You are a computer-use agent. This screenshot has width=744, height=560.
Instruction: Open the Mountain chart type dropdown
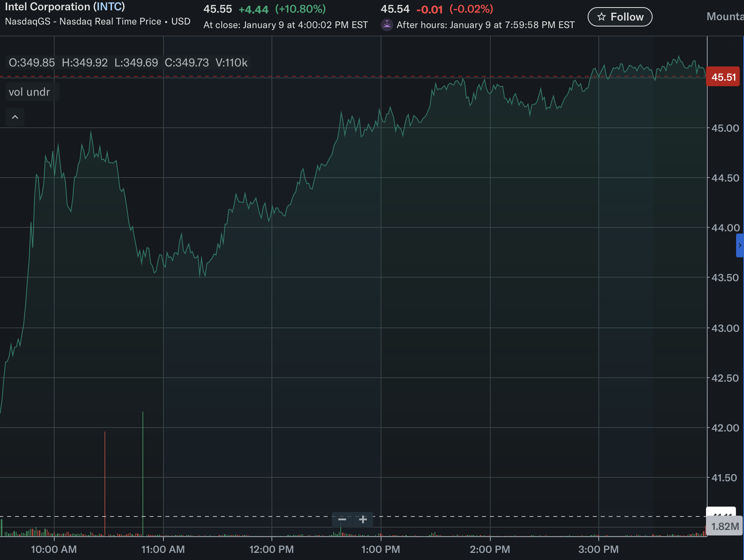coord(725,17)
